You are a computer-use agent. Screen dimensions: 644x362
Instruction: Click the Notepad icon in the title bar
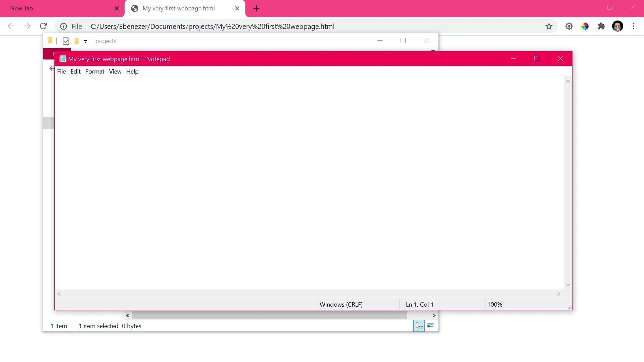[62, 59]
